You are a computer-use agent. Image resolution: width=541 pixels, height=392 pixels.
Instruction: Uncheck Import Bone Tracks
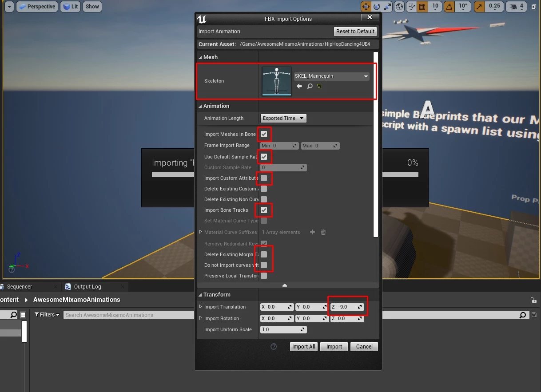click(264, 210)
